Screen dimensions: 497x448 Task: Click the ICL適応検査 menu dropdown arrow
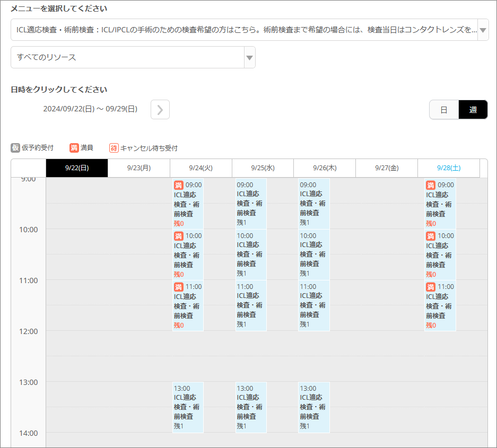pos(482,30)
